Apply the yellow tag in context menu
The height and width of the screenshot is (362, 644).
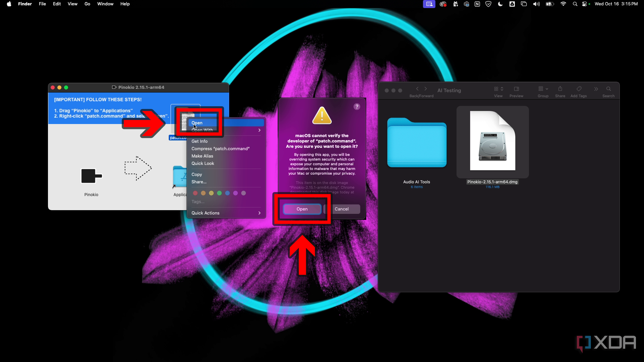(x=211, y=193)
